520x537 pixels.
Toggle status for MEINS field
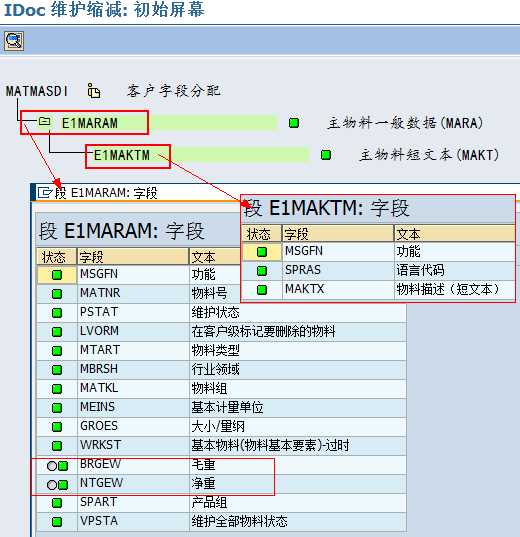[x=57, y=408]
